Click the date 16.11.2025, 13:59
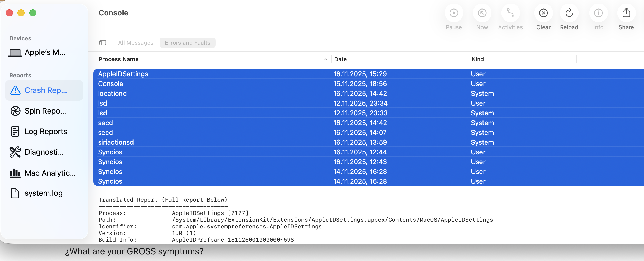Screen dimensions: 644x261 [360, 142]
